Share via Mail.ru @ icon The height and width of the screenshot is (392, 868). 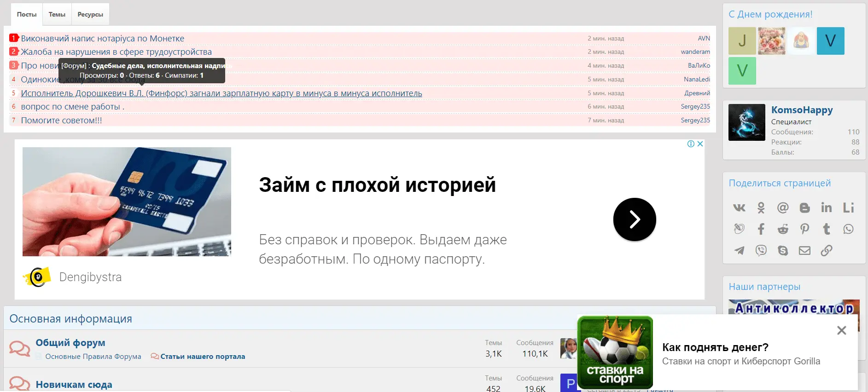pyautogui.click(x=783, y=208)
